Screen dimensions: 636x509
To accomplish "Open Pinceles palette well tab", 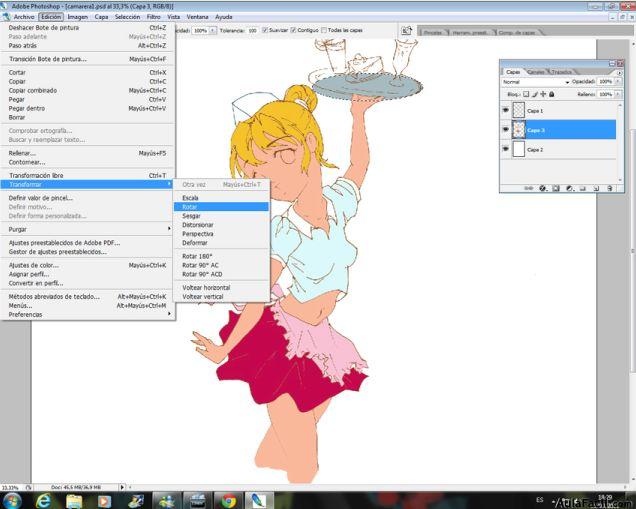I will (x=433, y=32).
